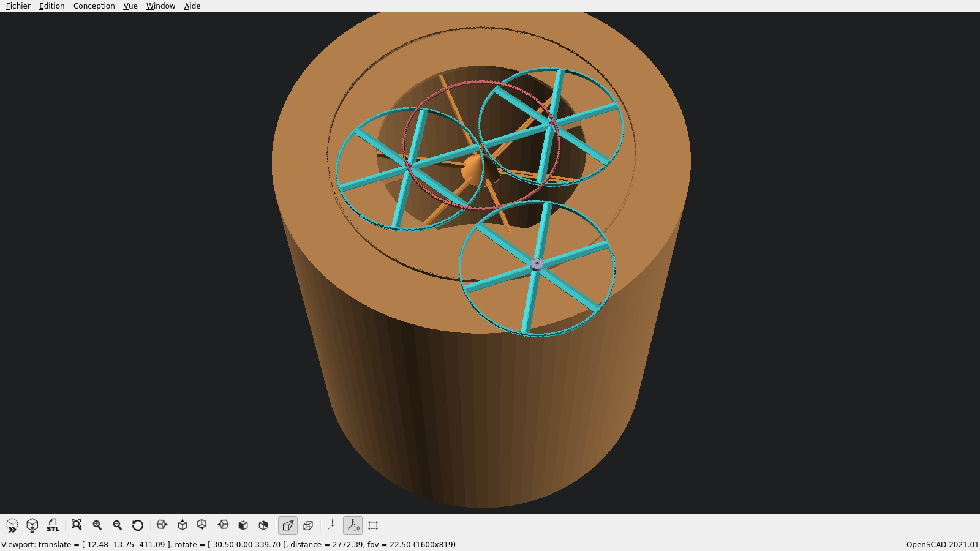Select the top view cube icon

(x=182, y=525)
